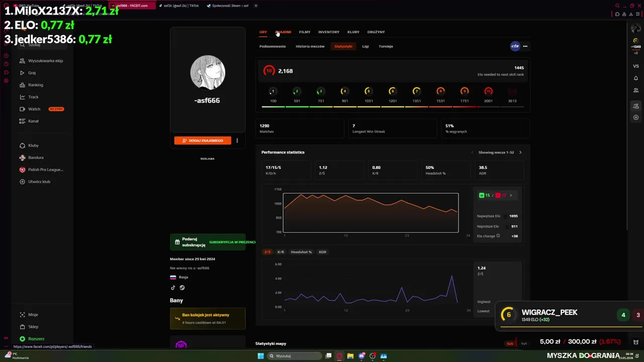Open more options next to Dodaj znajomego
Viewport: 644px width, 362px height.
tap(237, 141)
